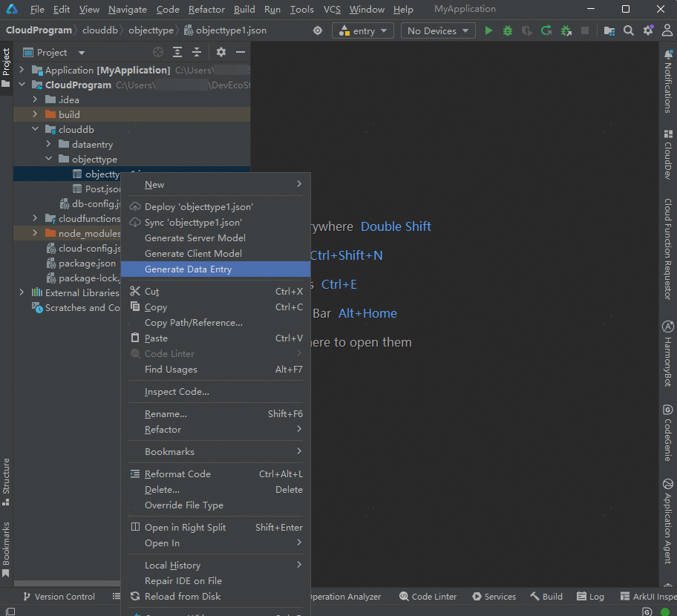Open the Refactor menu in menu bar
The image size is (677, 616).
(x=206, y=10)
